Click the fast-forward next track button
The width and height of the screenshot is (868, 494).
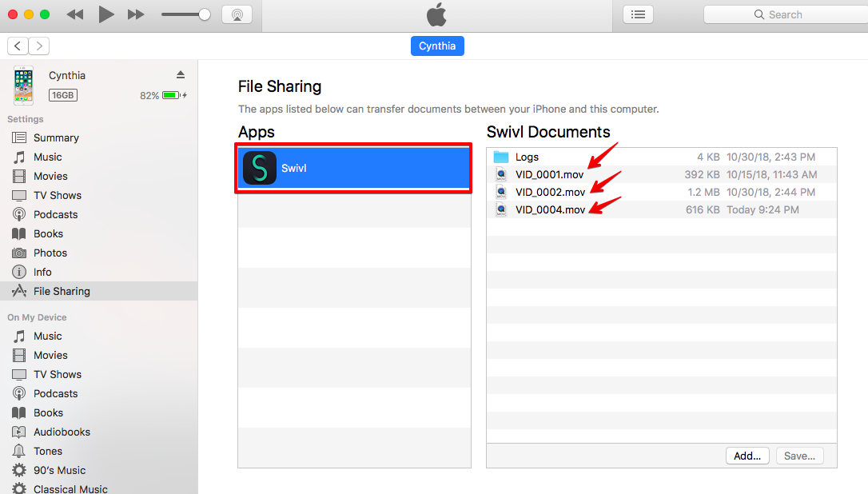[136, 14]
